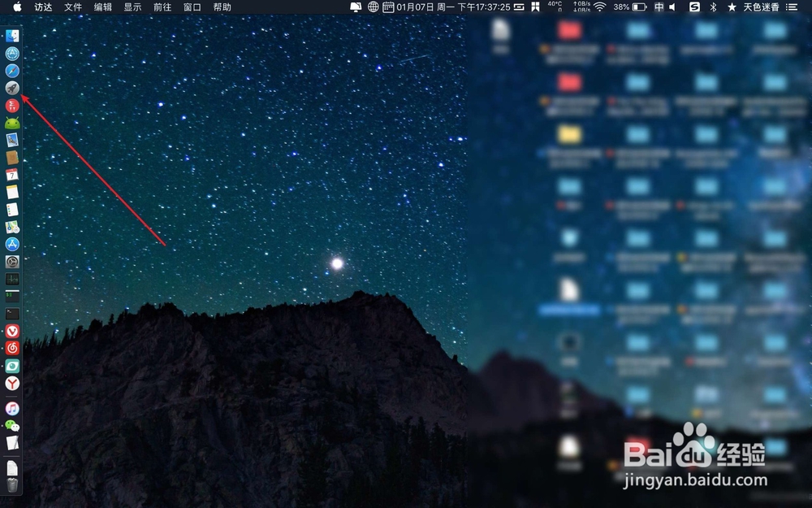Open NetEase Cloud Music red icon
The image size is (812, 508).
click(x=12, y=349)
